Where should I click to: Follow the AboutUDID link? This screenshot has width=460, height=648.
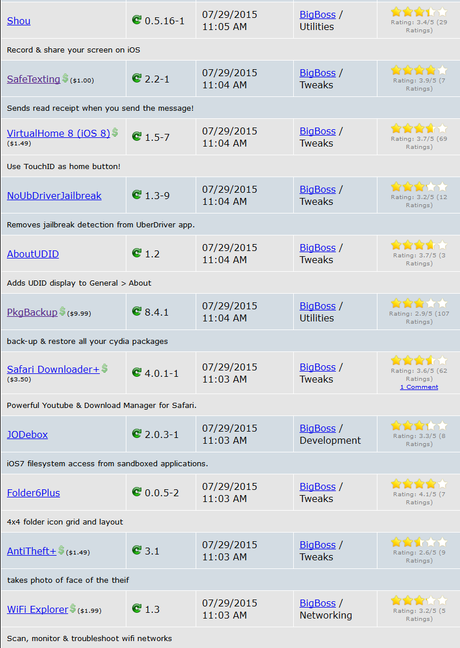pyautogui.click(x=33, y=254)
